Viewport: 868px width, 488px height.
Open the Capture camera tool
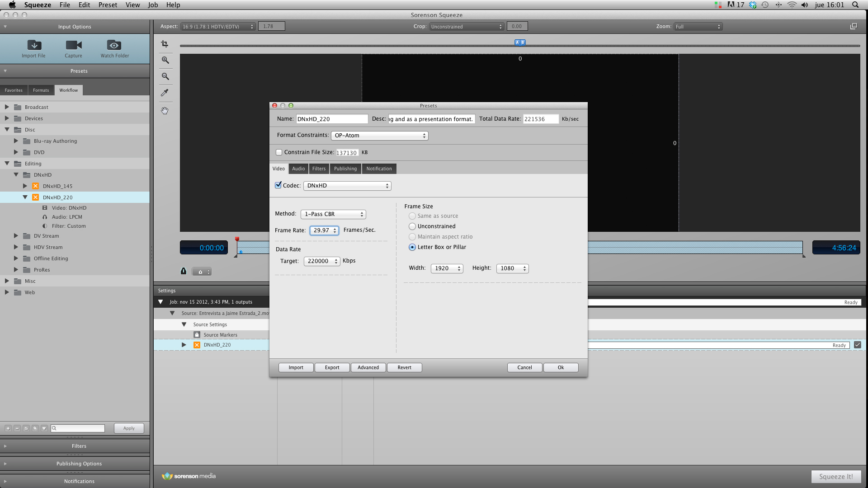(74, 45)
